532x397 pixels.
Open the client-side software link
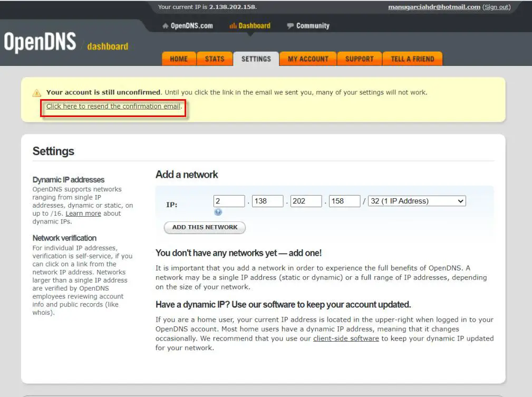[x=346, y=338]
